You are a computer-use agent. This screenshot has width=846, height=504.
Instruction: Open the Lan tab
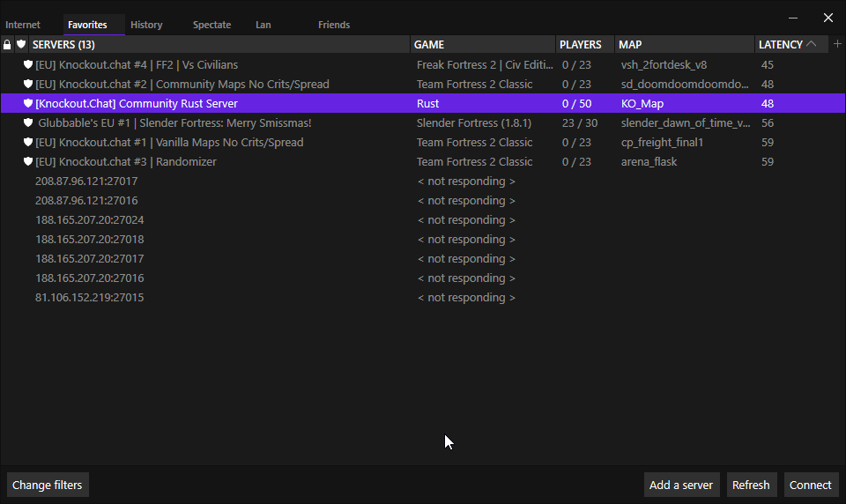tap(263, 25)
